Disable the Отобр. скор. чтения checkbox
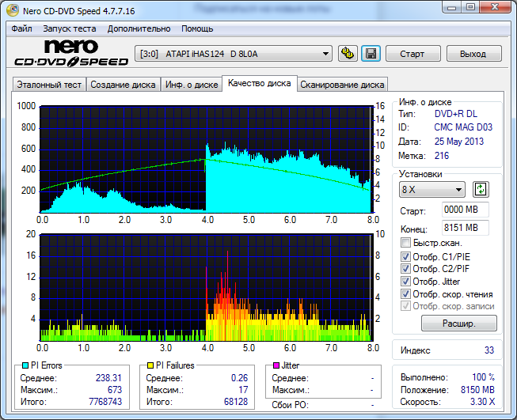Screen dimensions: 517x420 coord(406,294)
